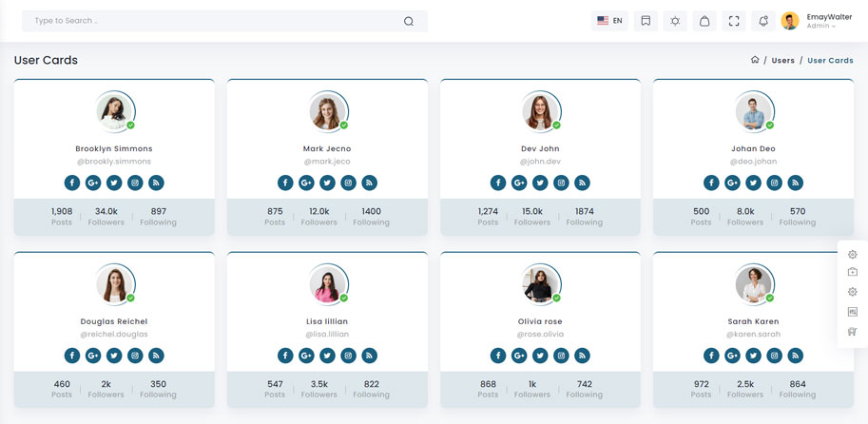This screenshot has width=868, height=424.
Task: Go to Users in the breadcrumb
Action: click(x=782, y=60)
